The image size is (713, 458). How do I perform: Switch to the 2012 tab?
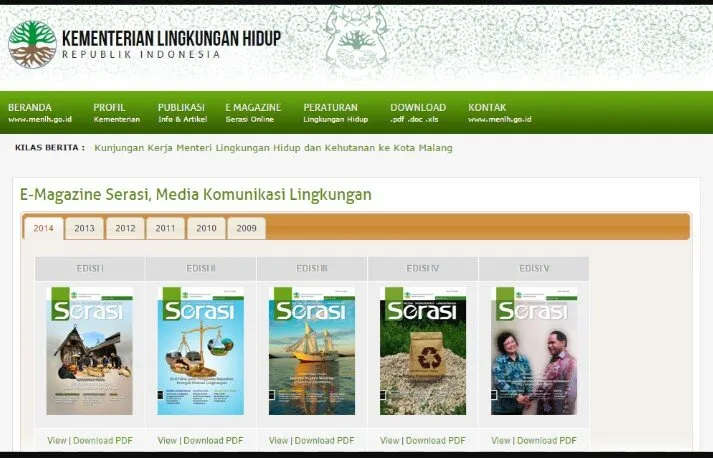[x=125, y=228]
